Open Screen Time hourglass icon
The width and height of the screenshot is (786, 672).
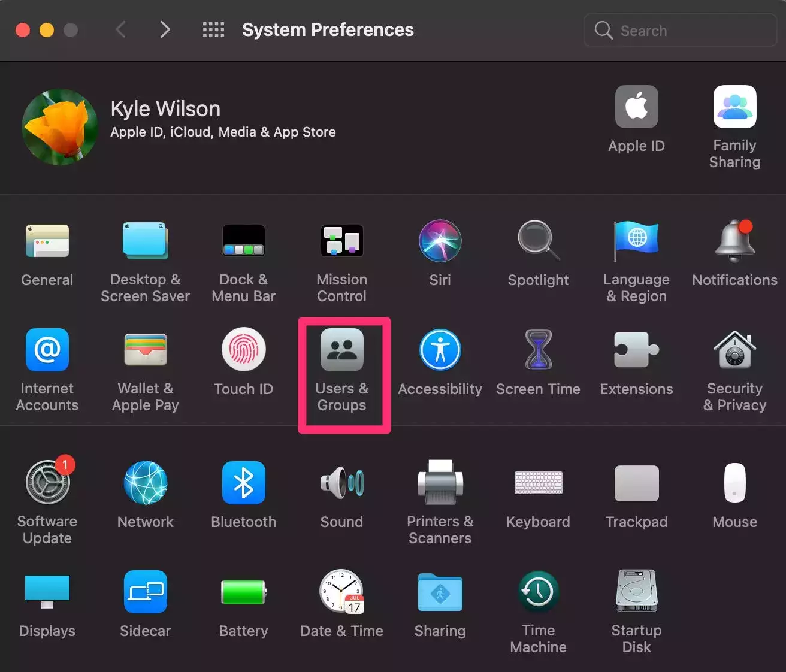tap(538, 350)
